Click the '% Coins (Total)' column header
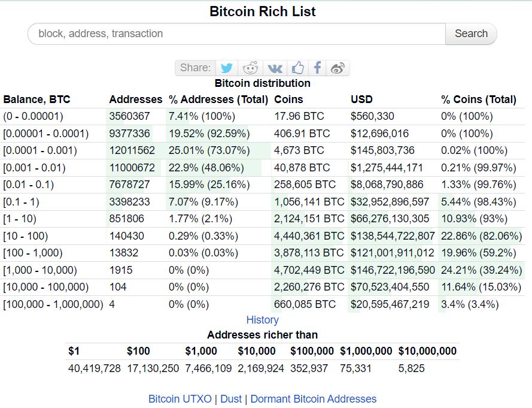This screenshot has width=532, height=408. [x=478, y=99]
